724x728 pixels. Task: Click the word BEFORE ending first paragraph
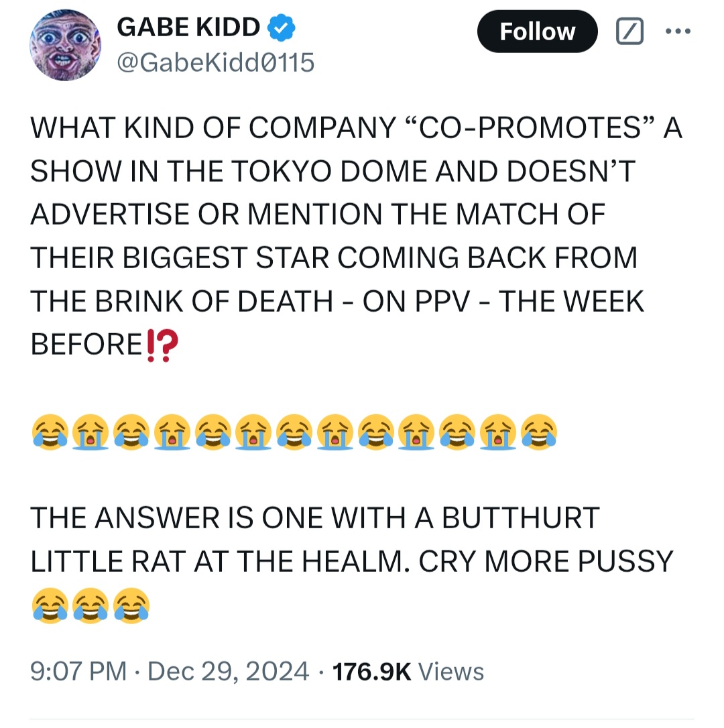click(x=86, y=345)
